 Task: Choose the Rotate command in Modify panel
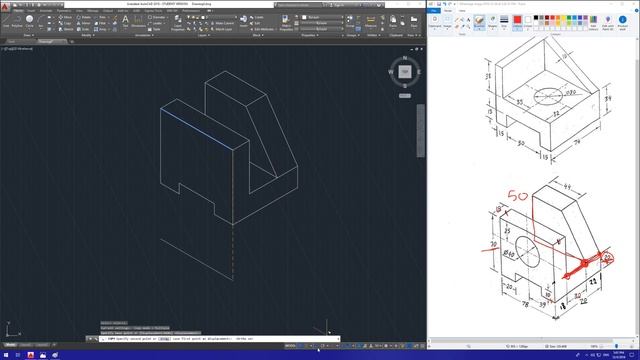[x=84, y=18]
